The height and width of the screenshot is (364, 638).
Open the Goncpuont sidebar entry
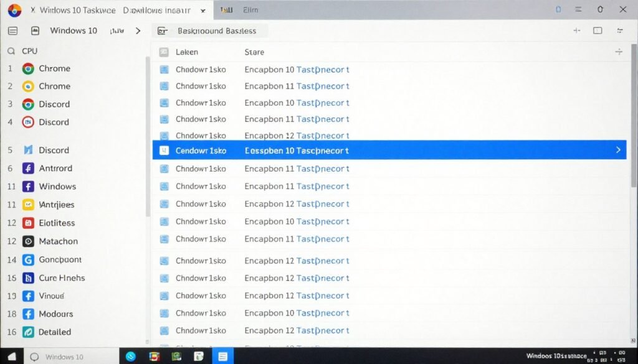(59, 259)
